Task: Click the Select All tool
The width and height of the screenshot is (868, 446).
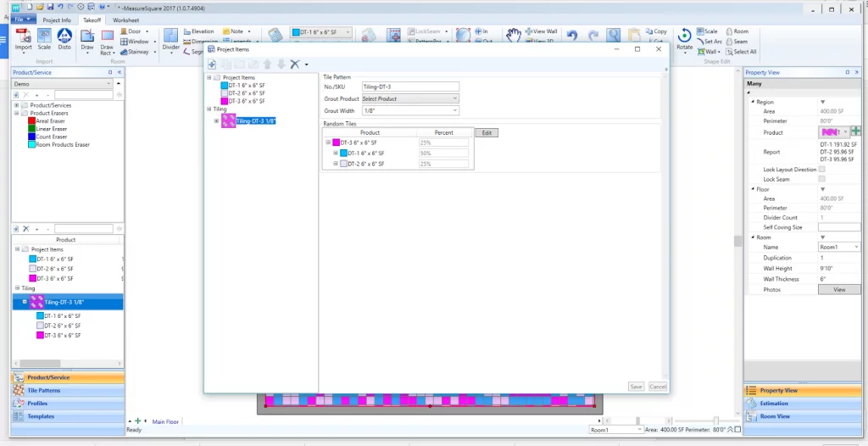Action: (x=739, y=52)
